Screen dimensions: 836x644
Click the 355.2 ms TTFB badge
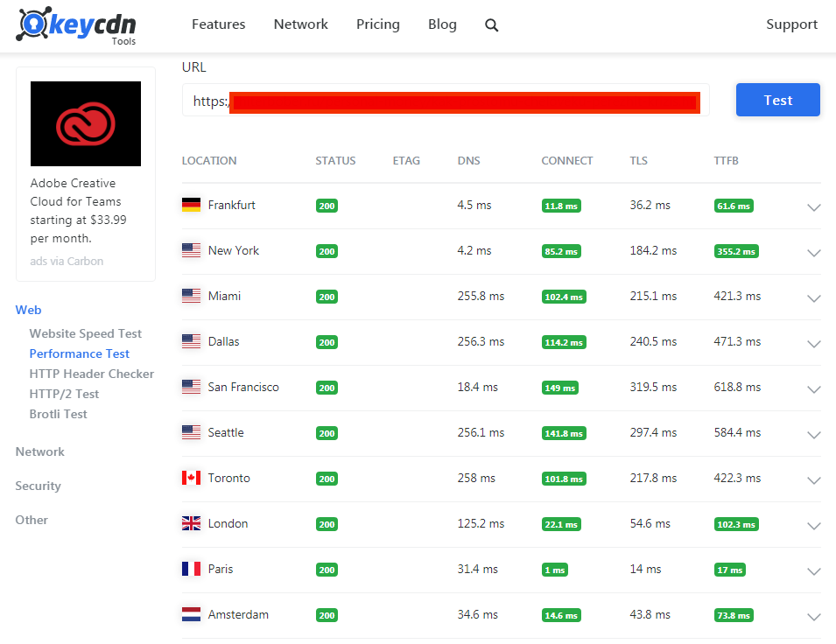[736, 251]
